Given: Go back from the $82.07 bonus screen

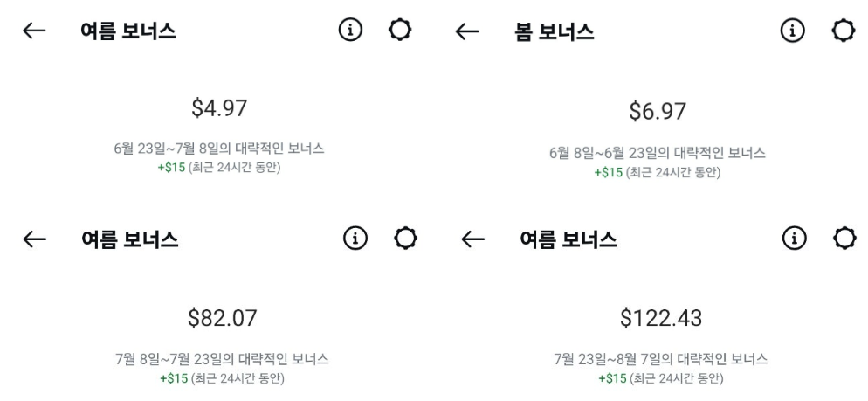Looking at the screenshot, I should [x=34, y=239].
